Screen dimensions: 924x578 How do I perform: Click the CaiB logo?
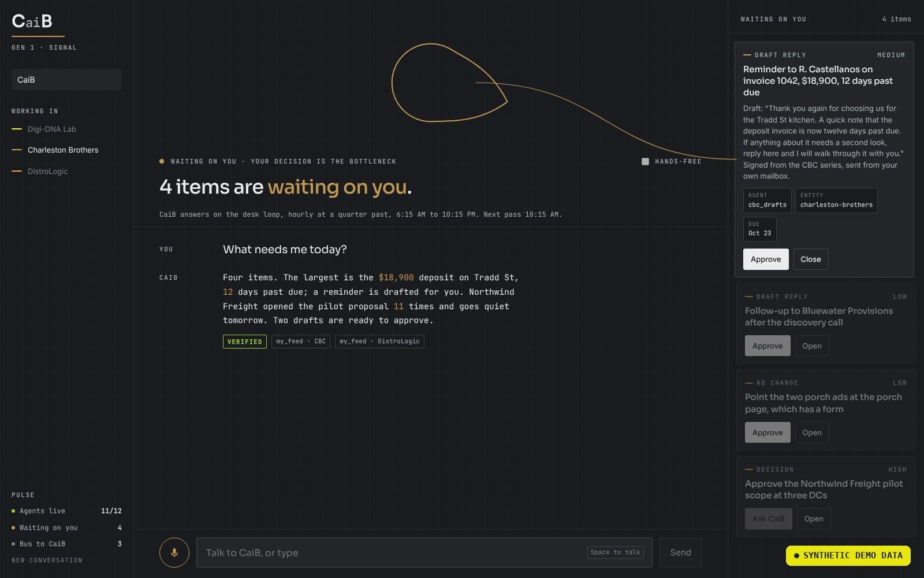(32, 21)
